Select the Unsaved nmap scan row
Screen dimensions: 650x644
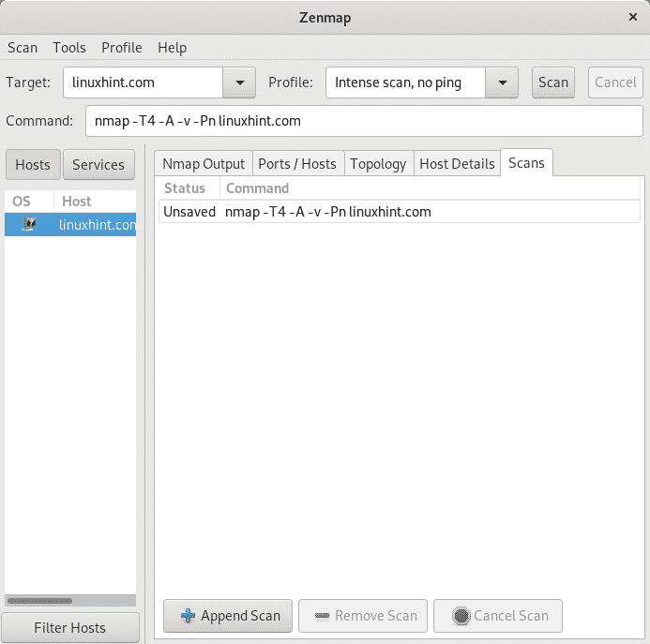[400, 212]
